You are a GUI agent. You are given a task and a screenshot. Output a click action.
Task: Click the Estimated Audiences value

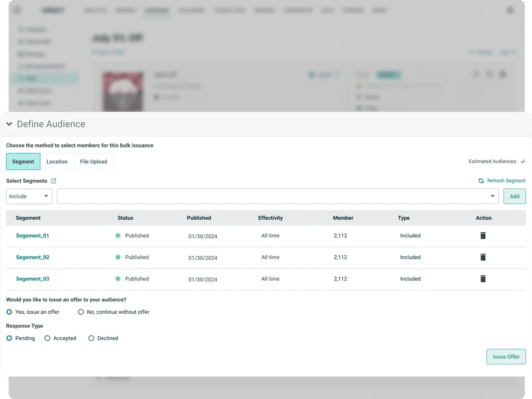pos(523,162)
